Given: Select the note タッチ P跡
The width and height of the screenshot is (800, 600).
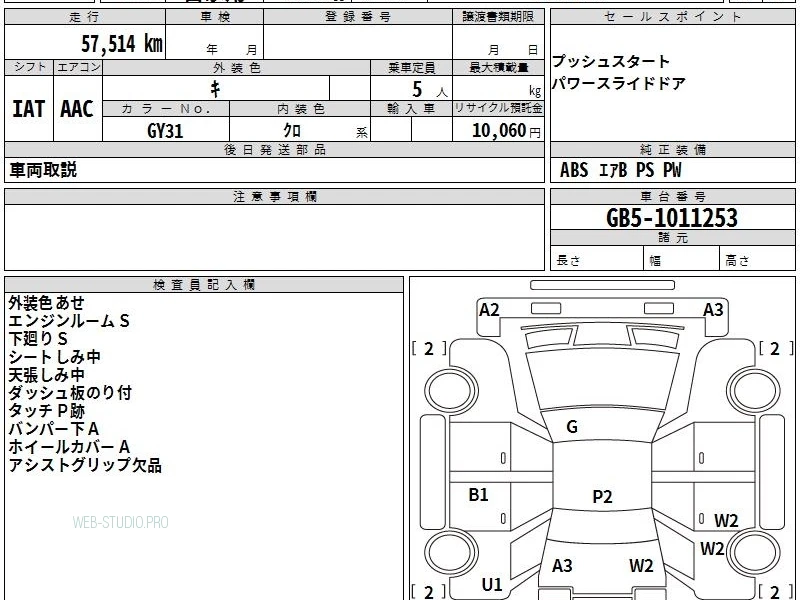Looking at the screenshot, I should 46,411.
